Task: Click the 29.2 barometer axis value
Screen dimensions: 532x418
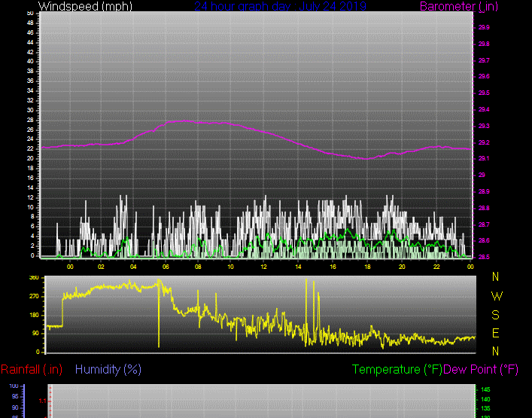Action: [484, 142]
